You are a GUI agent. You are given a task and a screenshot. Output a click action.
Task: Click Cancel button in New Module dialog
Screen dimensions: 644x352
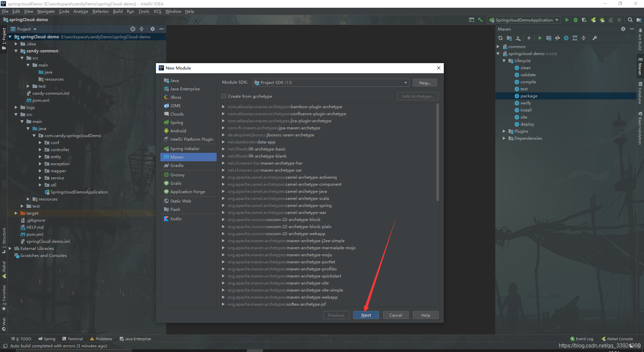tap(396, 315)
